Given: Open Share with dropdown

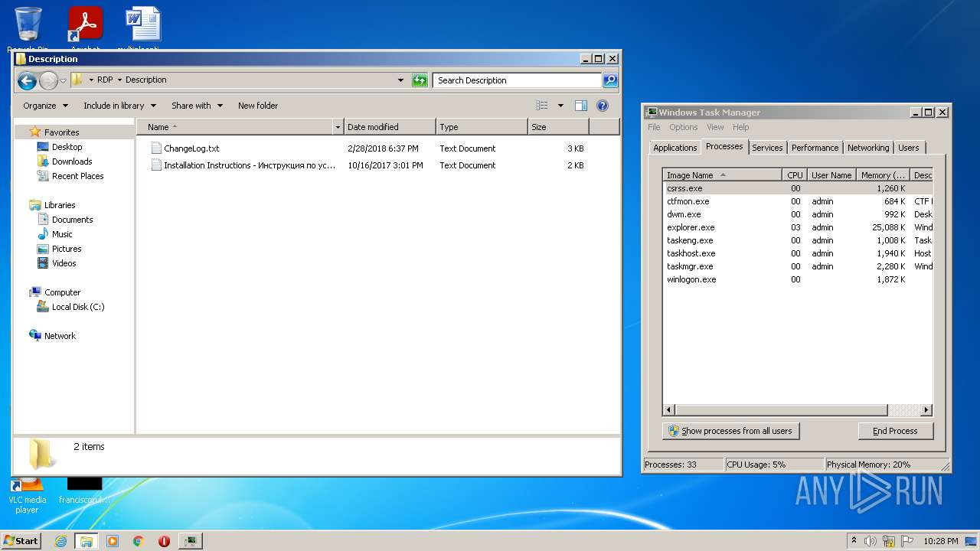Looking at the screenshot, I should point(197,106).
